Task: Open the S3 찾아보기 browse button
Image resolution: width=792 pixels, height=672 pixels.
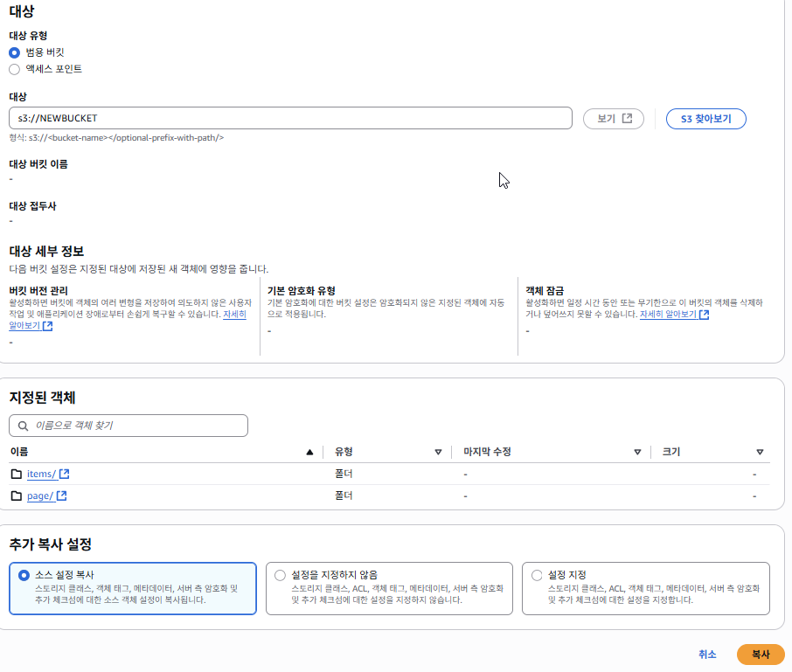Action: coord(705,118)
